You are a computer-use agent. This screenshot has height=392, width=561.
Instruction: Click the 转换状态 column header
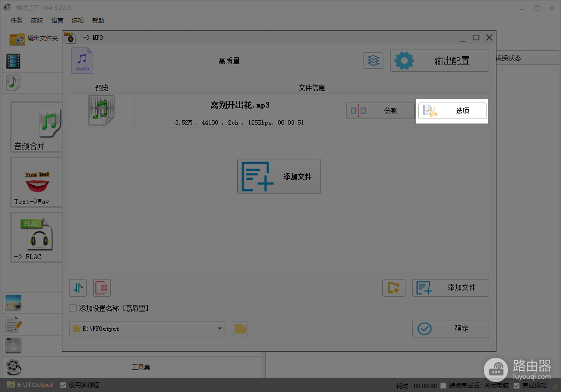tap(509, 57)
